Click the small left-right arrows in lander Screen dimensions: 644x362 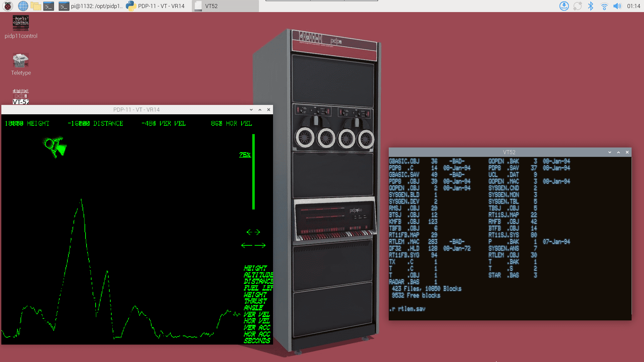tap(253, 232)
